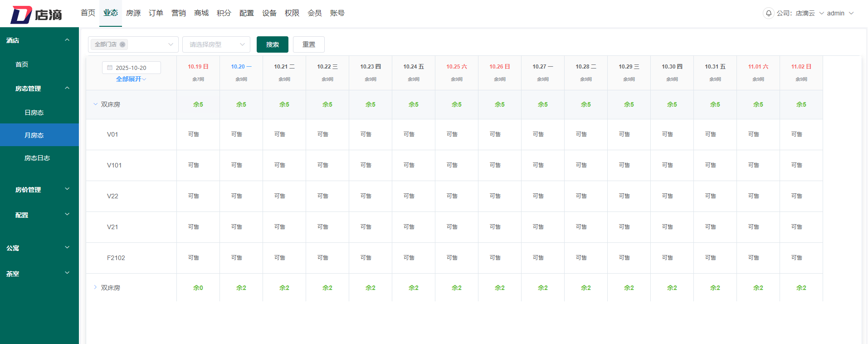Click the 全部展开 expand-all link
868x344 pixels.
tap(131, 79)
